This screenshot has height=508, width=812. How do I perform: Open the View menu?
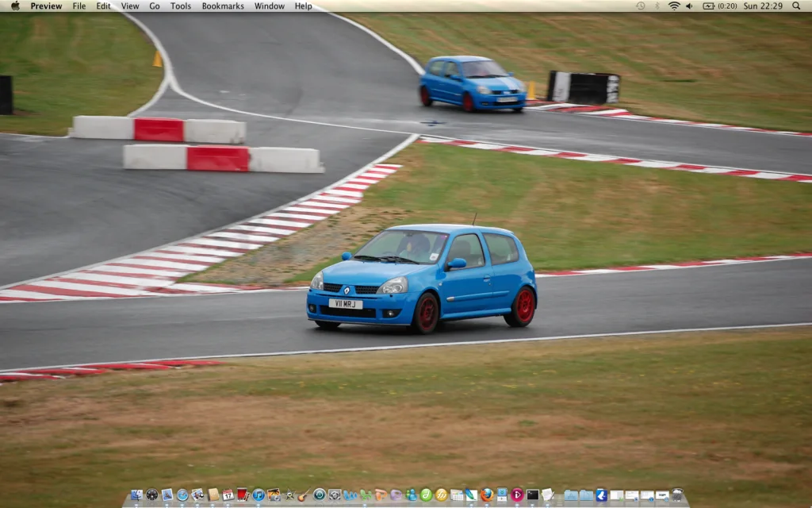point(129,6)
